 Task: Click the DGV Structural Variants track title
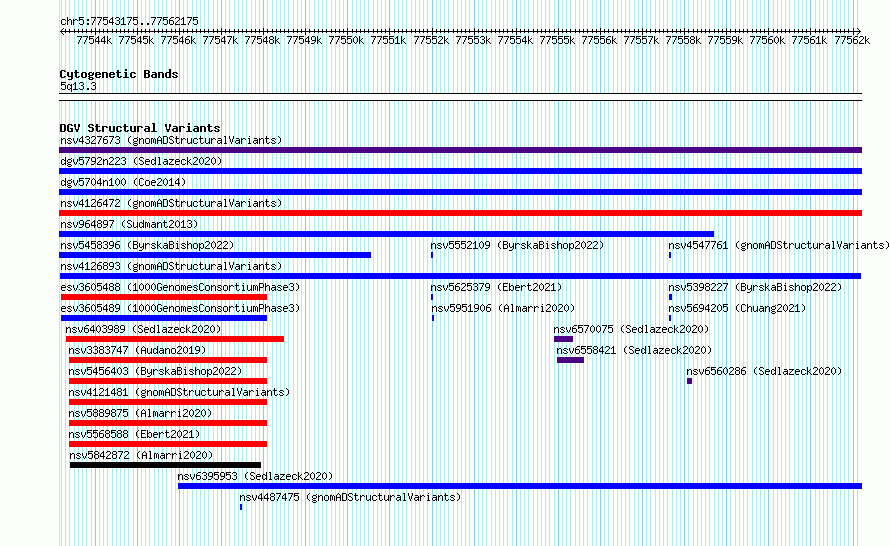tap(140, 128)
